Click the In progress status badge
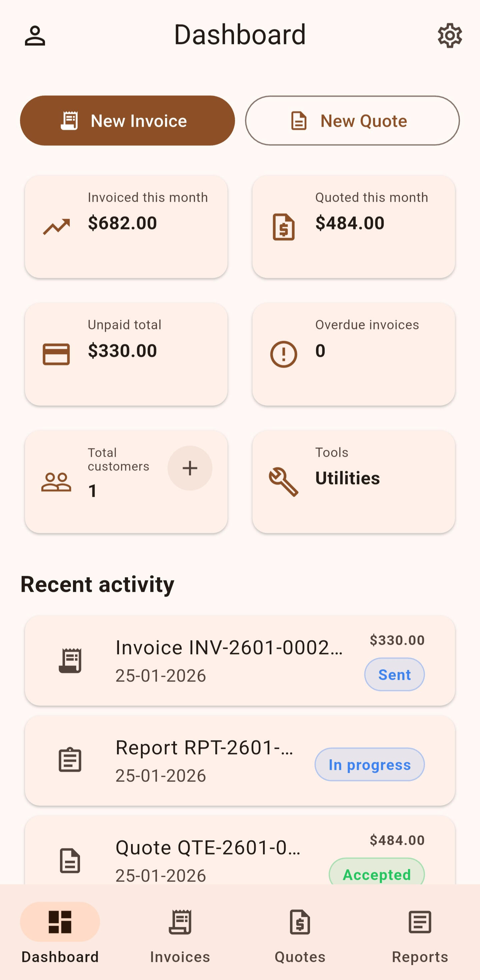This screenshot has width=480, height=980. 369,764
